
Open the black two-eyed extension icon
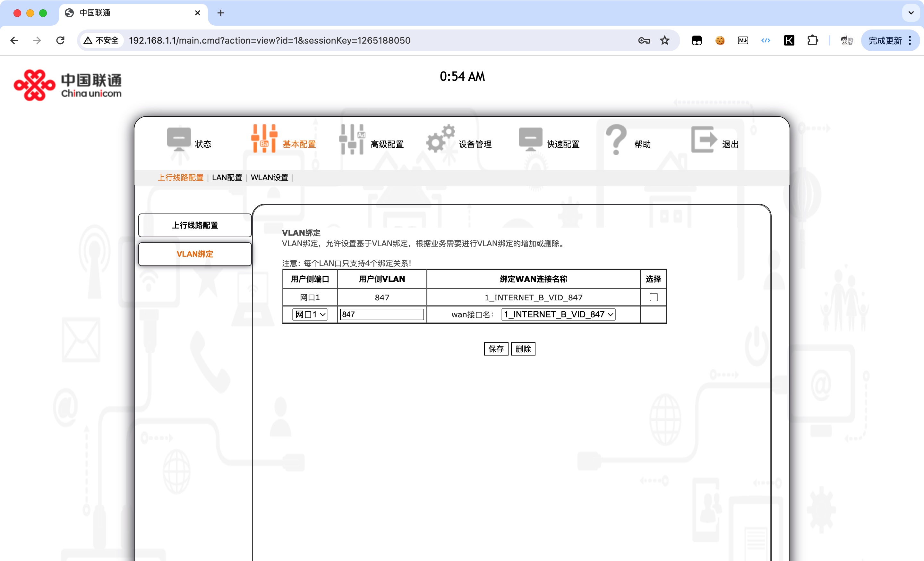(697, 40)
